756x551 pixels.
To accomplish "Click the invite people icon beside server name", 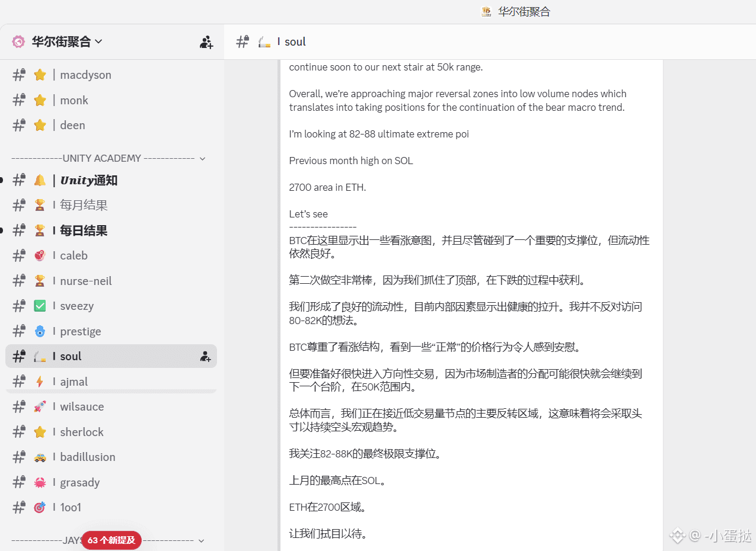I will [x=206, y=42].
